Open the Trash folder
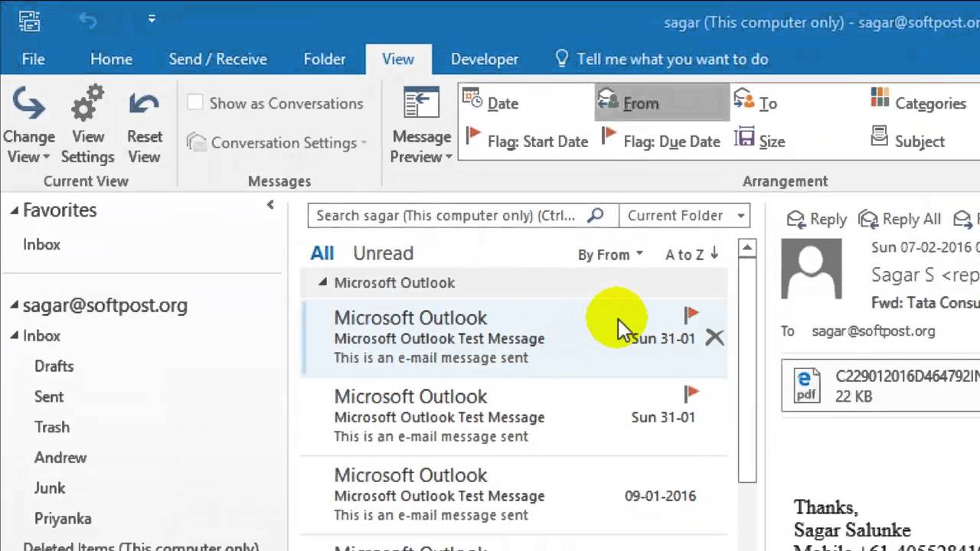Screen dimensions: 980x551 [51, 427]
